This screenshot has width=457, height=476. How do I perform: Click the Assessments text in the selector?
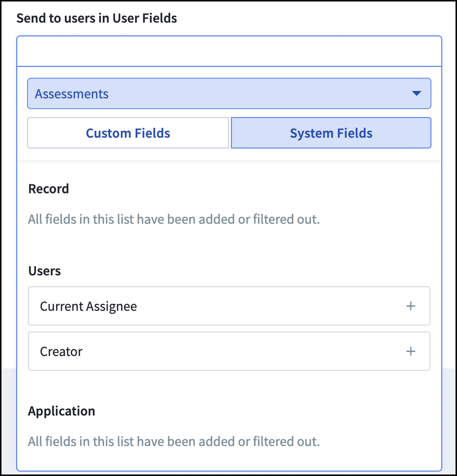(x=72, y=94)
